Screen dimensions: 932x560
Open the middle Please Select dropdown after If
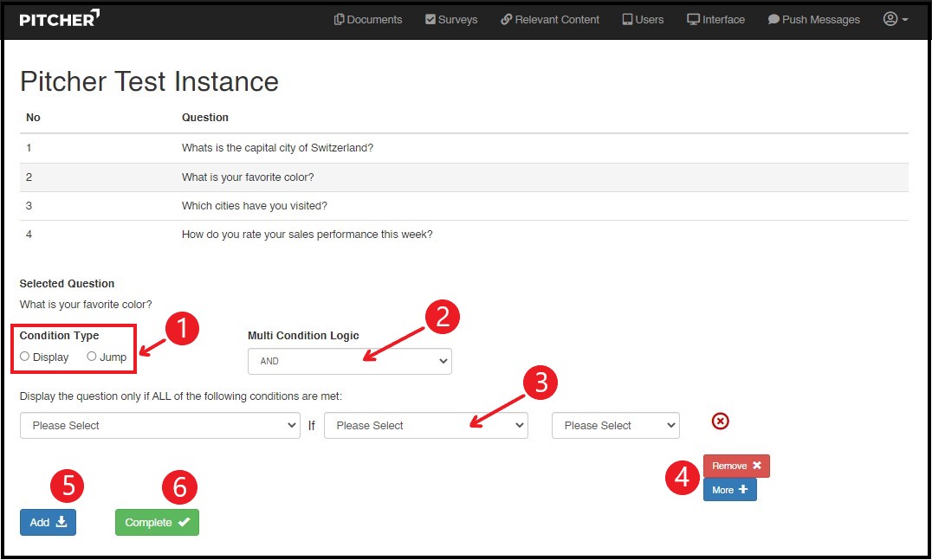[x=425, y=426]
